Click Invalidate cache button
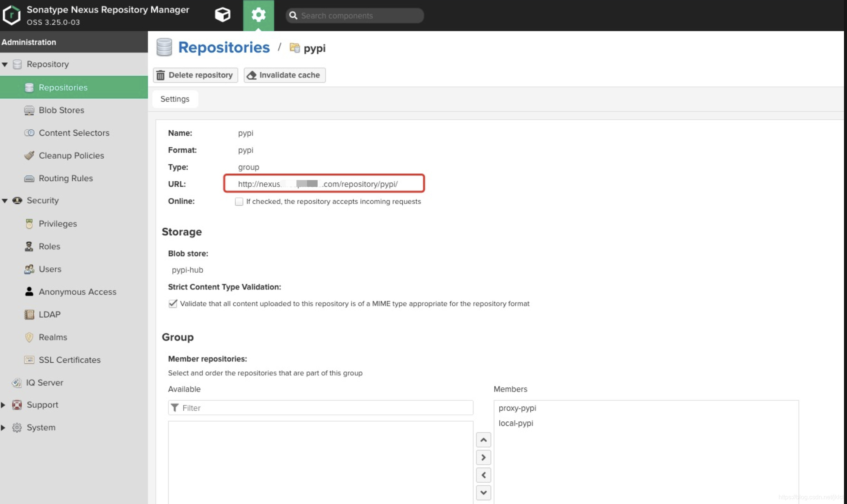 pyautogui.click(x=284, y=75)
